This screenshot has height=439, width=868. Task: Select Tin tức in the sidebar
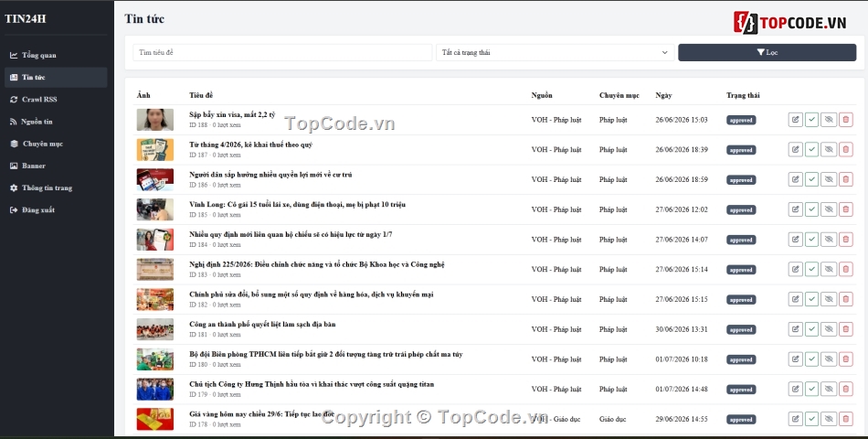pyautogui.click(x=56, y=78)
